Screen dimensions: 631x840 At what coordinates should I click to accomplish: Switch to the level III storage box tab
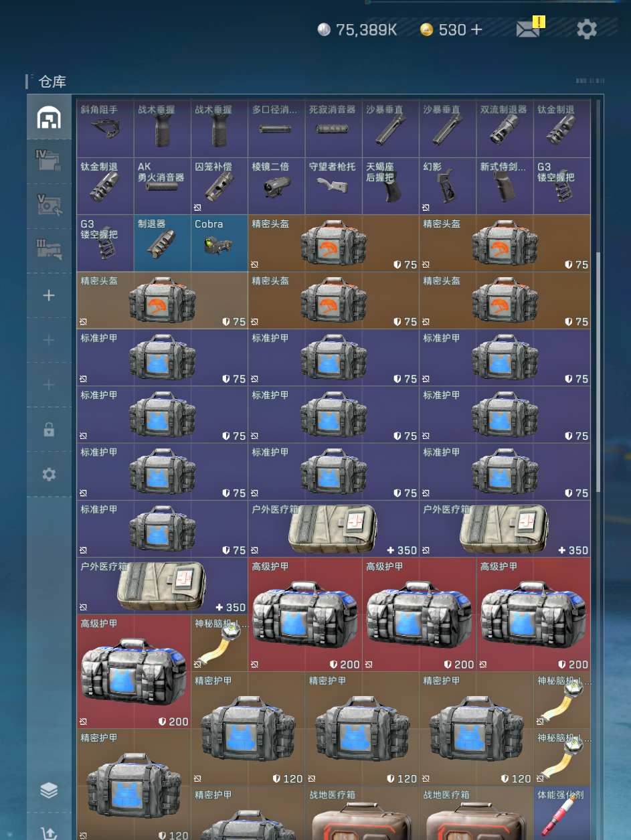click(x=49, y=250)
